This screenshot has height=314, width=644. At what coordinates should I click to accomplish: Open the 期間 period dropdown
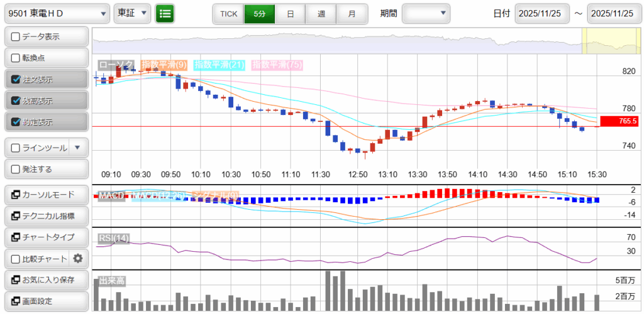pyautogui.click(x=426, y=13)
